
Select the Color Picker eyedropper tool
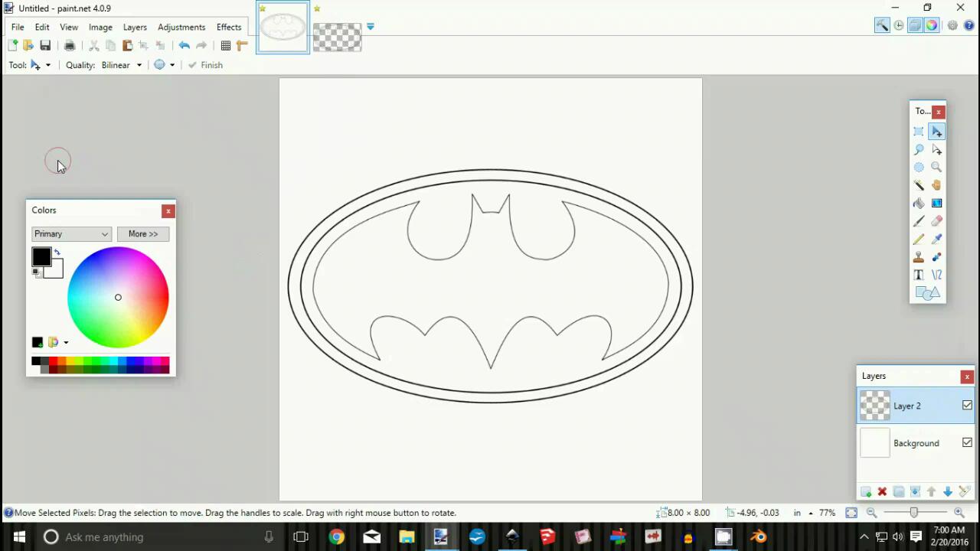937,240
